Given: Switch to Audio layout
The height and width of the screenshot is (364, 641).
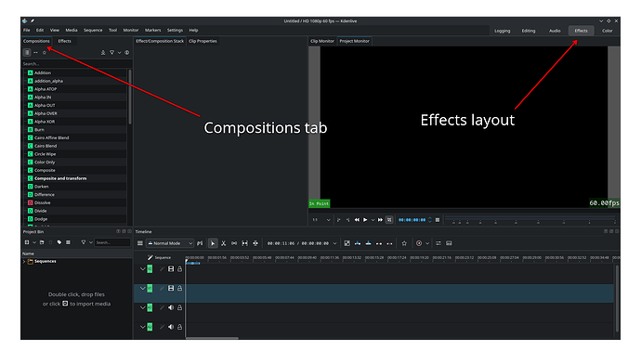Looking at the screenshot, I should click(555, 31).
